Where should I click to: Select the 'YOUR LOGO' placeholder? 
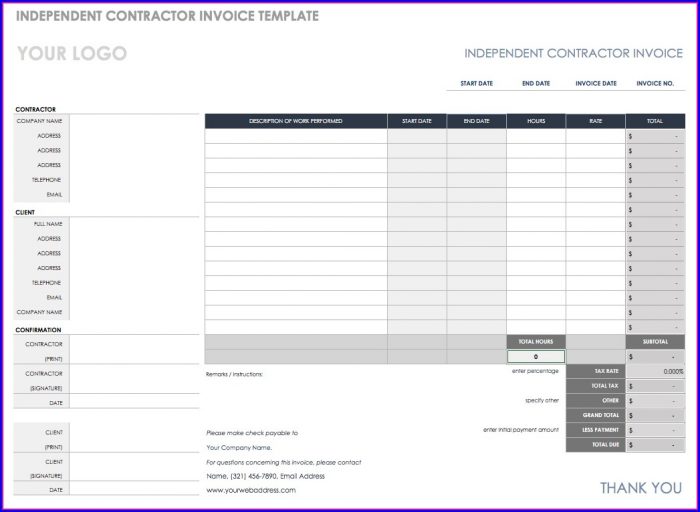click(x=72, y=54)
